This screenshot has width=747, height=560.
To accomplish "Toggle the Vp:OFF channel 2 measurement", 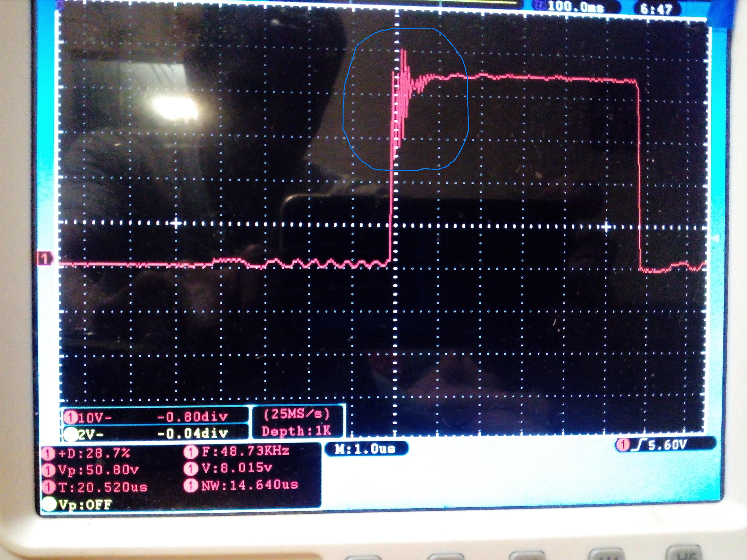I will (85, 505).
